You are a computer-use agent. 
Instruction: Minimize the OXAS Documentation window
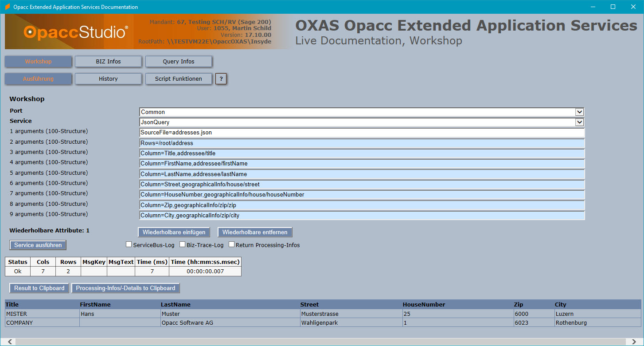(x=593, y=7)
